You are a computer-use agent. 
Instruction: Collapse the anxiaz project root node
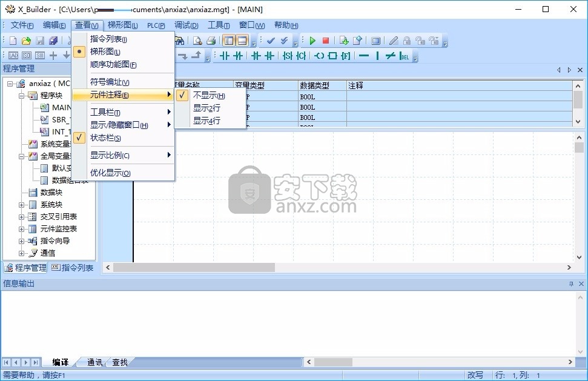tap(10, 84)
